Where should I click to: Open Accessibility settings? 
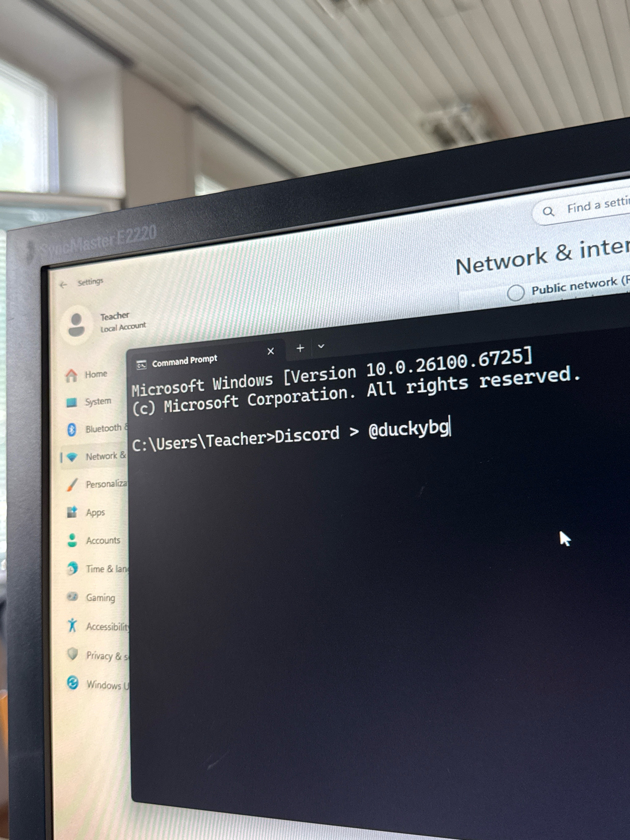98,626
